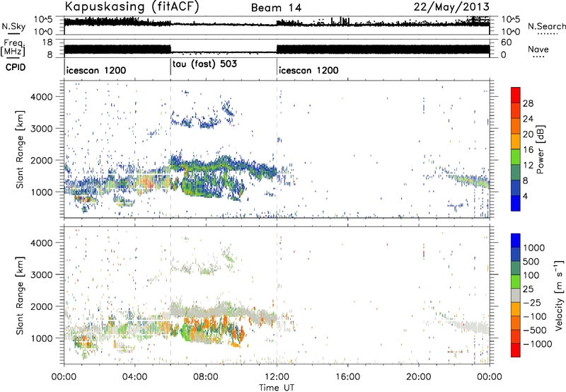Viewport: 566px width, 392px height.
Task: Click the '4000' slant range tick in power panel
Action: [42, 97]
